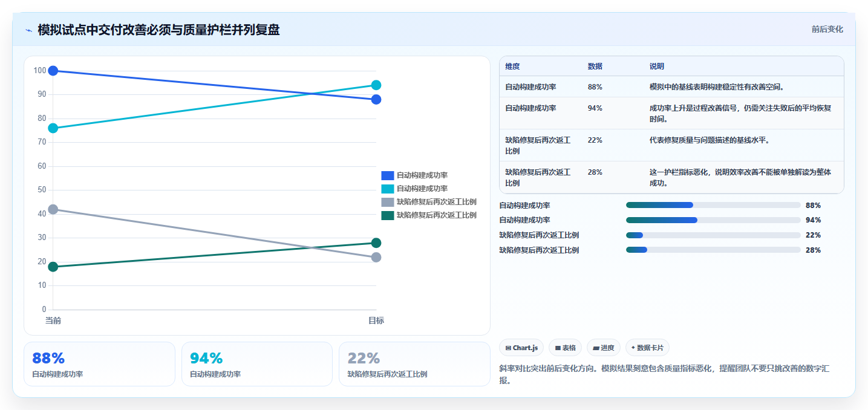Click the diamond icon in the 数据卡片 chip
Viewport: 868px width, 410px height.
(x=633, y=348)
